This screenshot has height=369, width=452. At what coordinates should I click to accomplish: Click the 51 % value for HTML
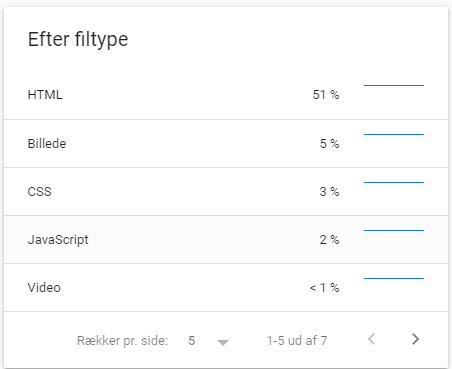click(x=326, y=95)
